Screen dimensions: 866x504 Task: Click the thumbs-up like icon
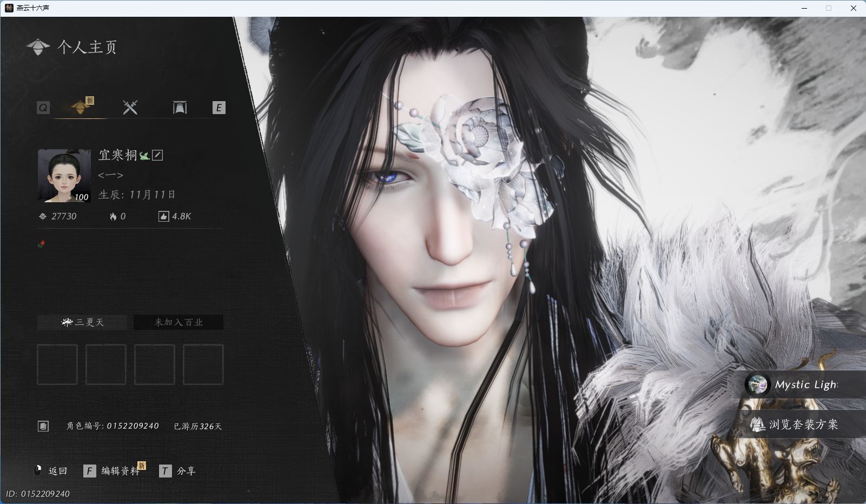[163, 216]
